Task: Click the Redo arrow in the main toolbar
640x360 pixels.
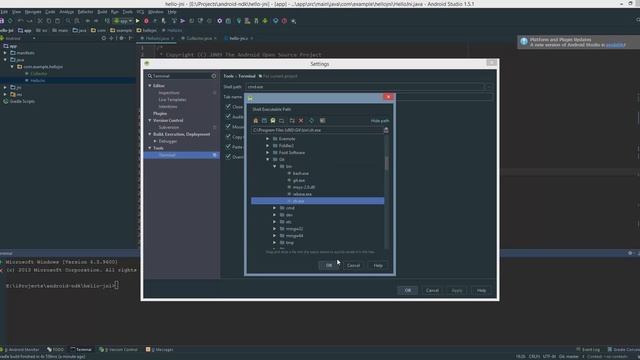Action: (29, 21)
